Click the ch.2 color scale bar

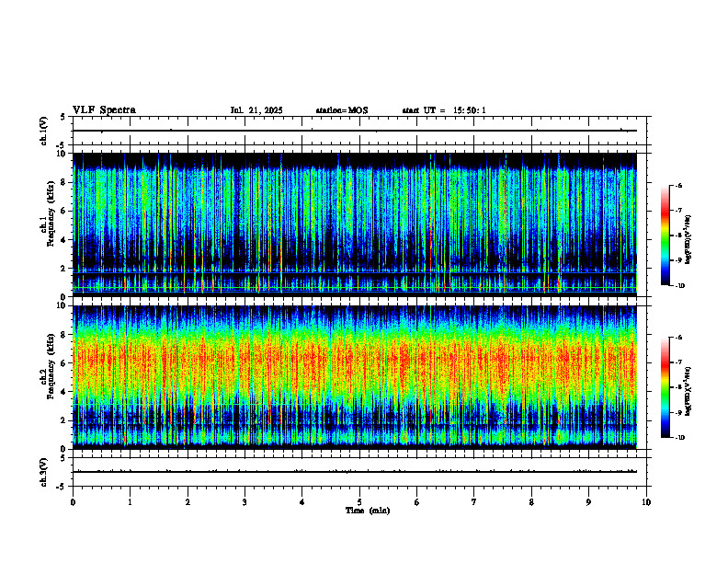click(665, 387)
